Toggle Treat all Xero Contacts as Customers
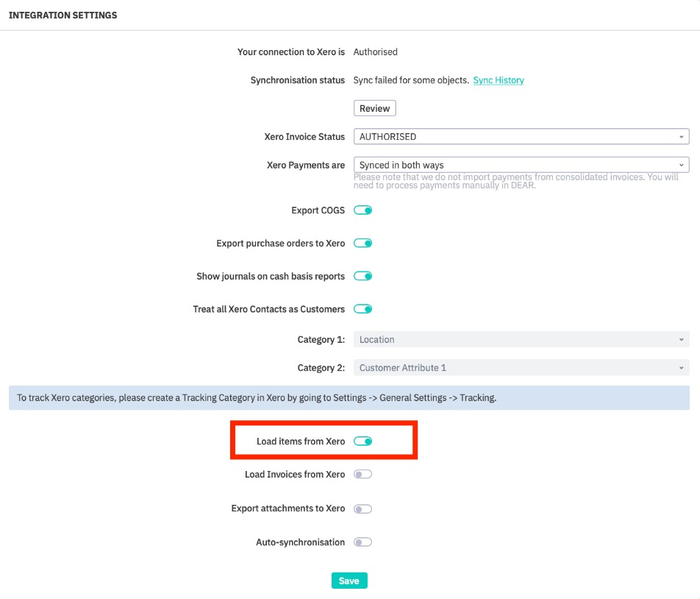 click(x=362, y=309)
